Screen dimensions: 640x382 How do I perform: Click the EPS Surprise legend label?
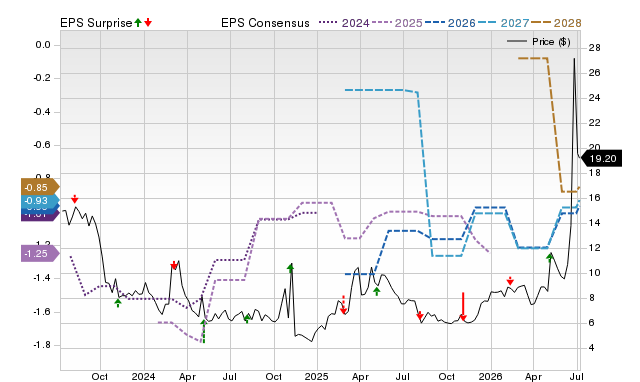coord(96,23)
